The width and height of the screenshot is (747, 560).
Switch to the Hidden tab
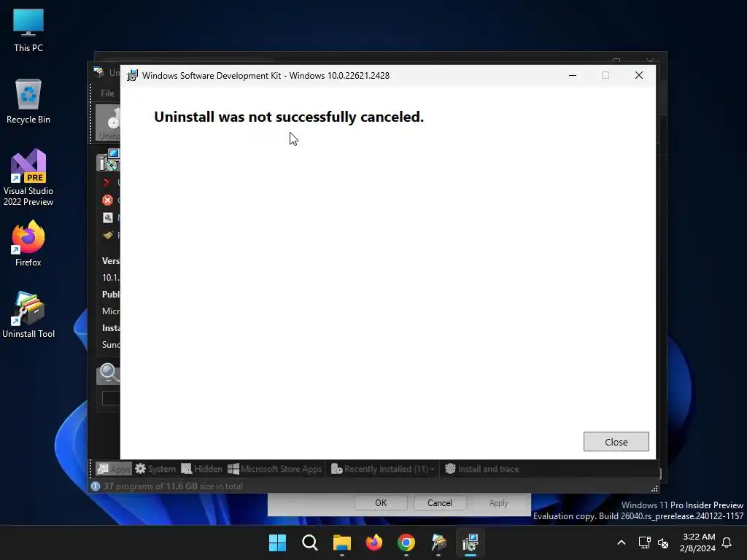click(x=201, y=469)
